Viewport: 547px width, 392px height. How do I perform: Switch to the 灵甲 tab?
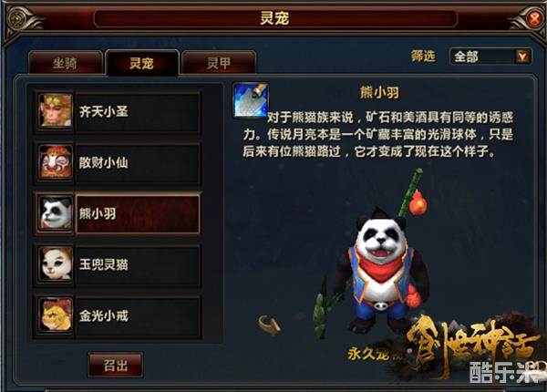pyautogui.click(x=219, y=63)
